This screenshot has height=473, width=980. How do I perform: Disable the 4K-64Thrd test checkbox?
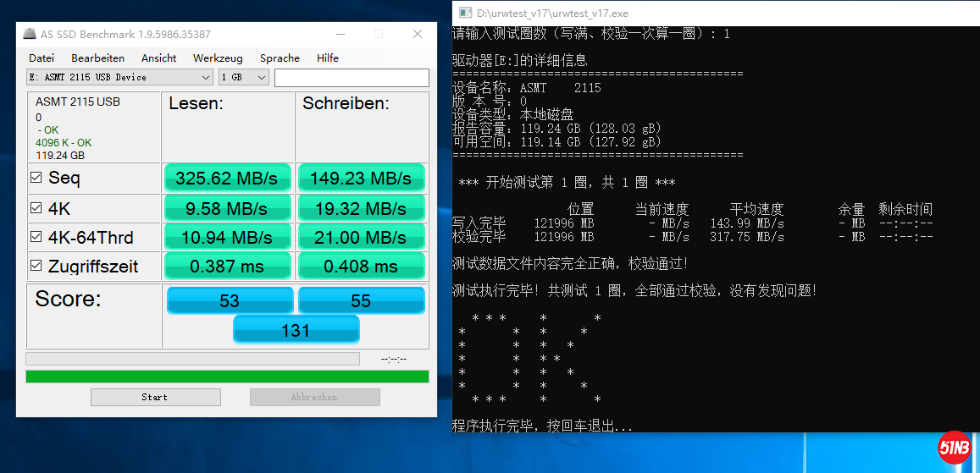[36, 237]
